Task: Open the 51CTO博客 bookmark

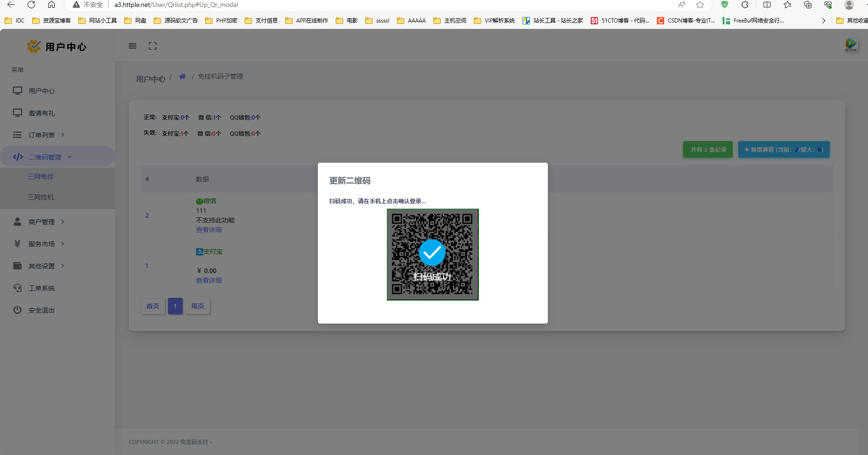Action: click(620, 21)
